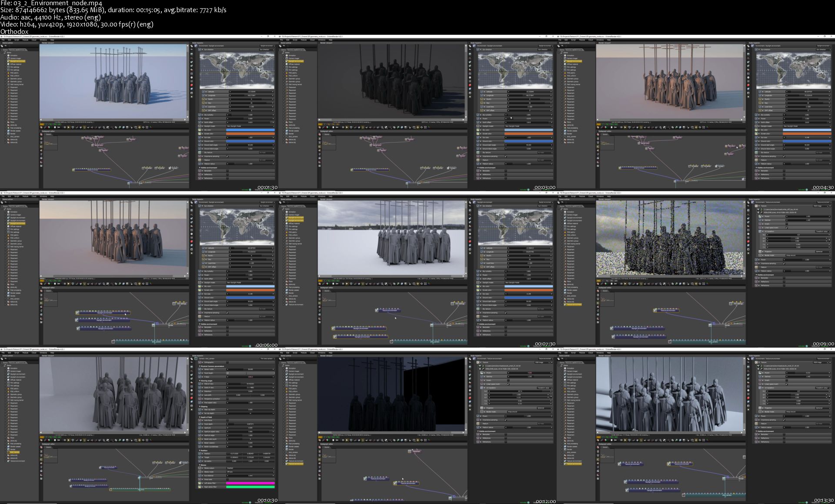Viewport: 835px width, 504px height.
Task: Collapse Physical Camera parameters in 00:10:30 frame
Action: pyautogui.click(x=200, y=366)
